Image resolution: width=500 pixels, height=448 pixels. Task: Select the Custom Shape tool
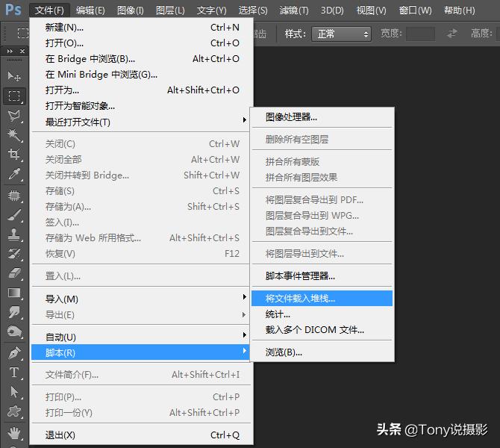(14, 411)
